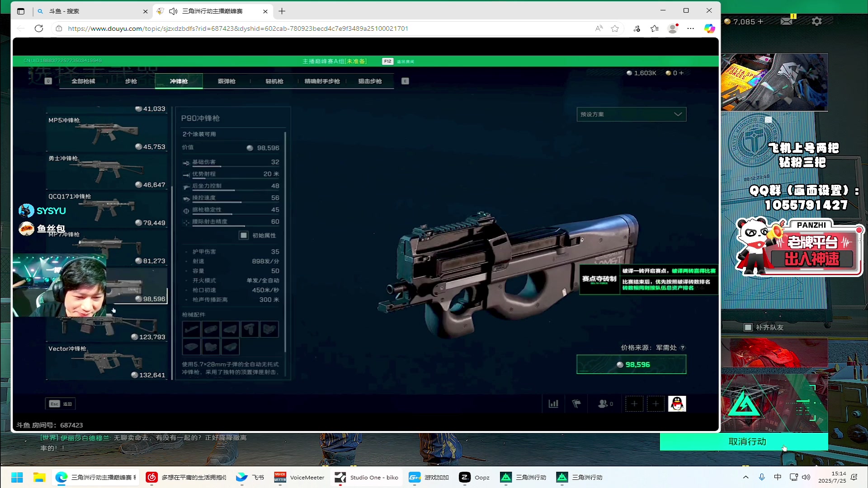Click the 取消行动 button
Image resolution: width=868 pixels, height=488 pixels.
pos(744,442)
